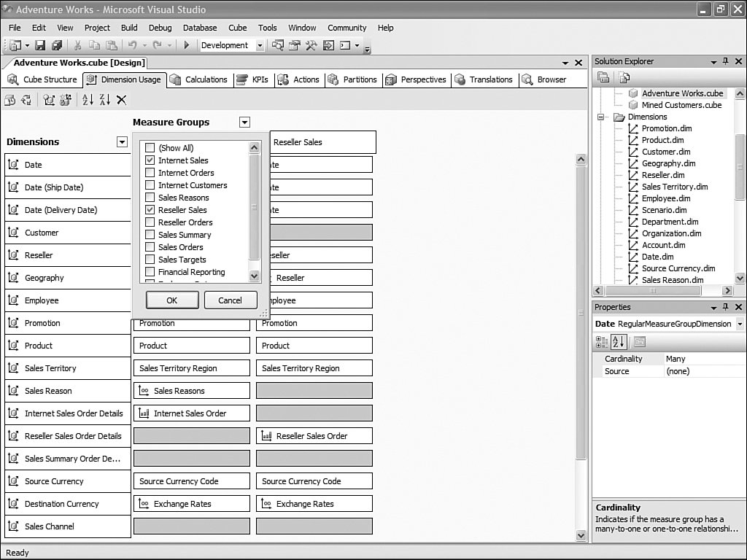Pin the Solution Explorer panel
This screenshot has height=560, width=747.
726,61
